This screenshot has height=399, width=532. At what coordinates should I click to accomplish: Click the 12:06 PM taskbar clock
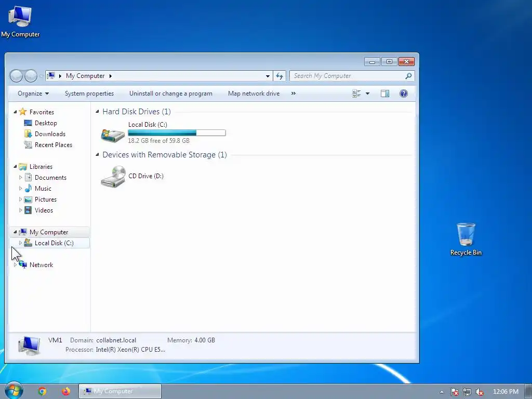[506, 392]
